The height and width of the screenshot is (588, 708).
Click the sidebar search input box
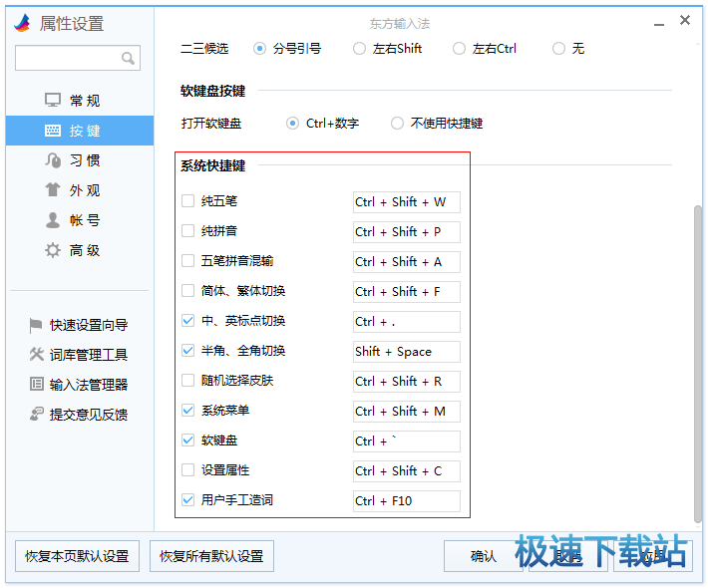(78, 58)
